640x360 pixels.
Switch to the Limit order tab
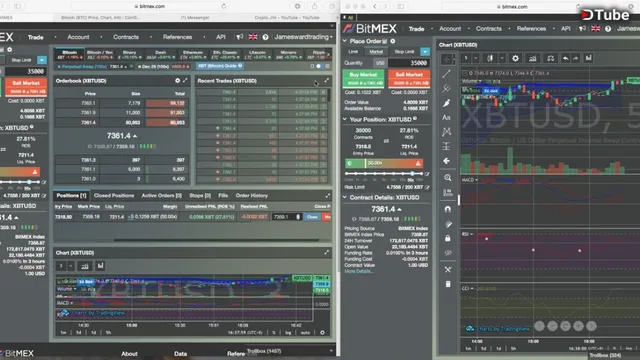[x=353, y=52]
